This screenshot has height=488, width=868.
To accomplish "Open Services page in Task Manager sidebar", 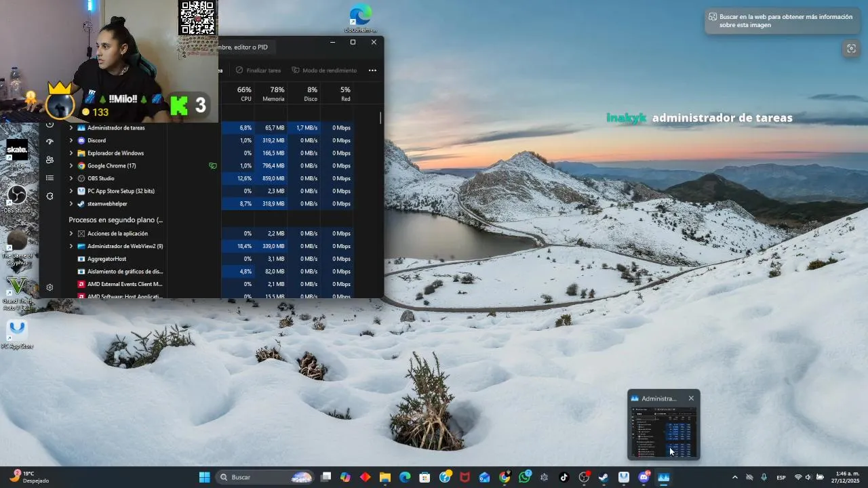I will point(50,196).
